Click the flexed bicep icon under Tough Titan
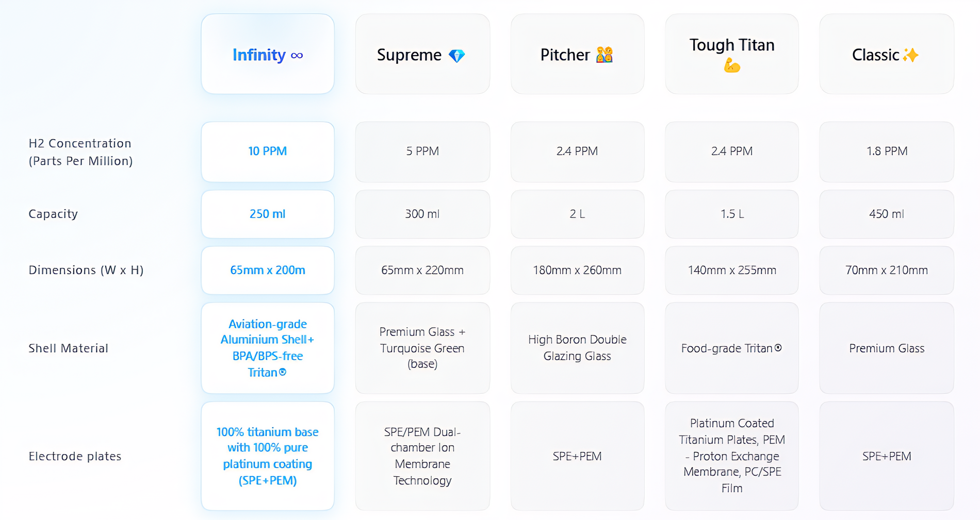 (x=732, y=65)
